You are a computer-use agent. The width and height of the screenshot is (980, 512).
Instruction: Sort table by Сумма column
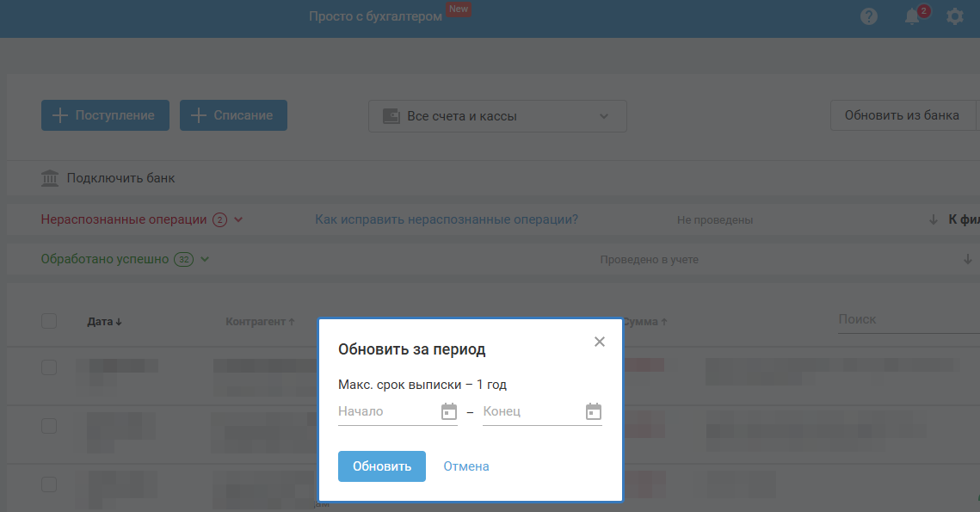coord(645,321)
